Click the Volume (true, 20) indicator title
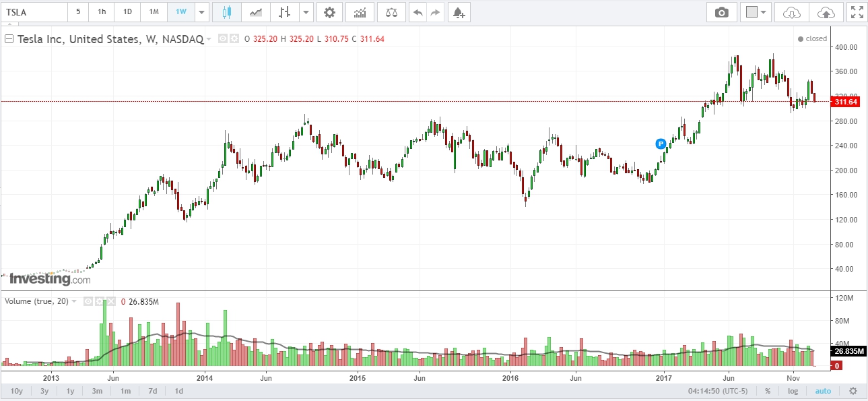This screenshot has width=868, height=401. [x=36, y=301]
